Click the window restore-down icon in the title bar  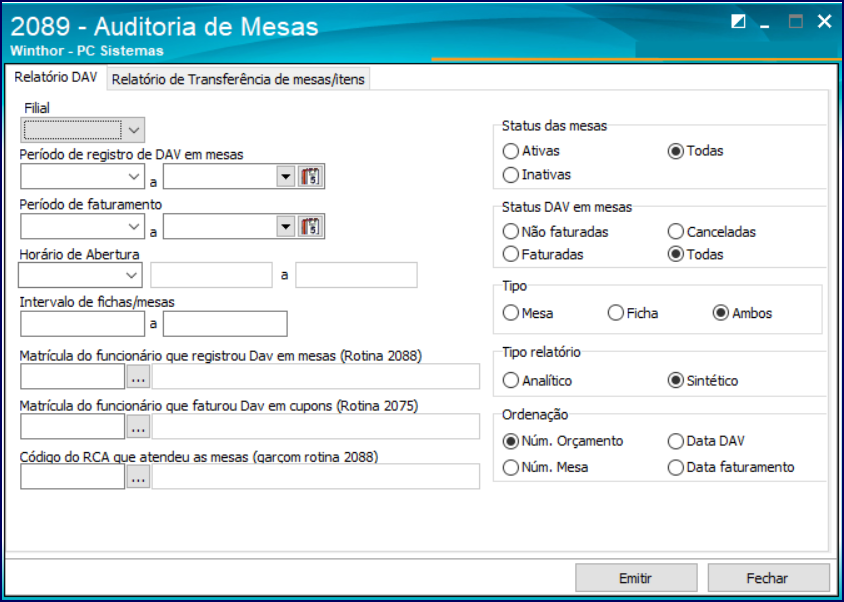[738, 22]
